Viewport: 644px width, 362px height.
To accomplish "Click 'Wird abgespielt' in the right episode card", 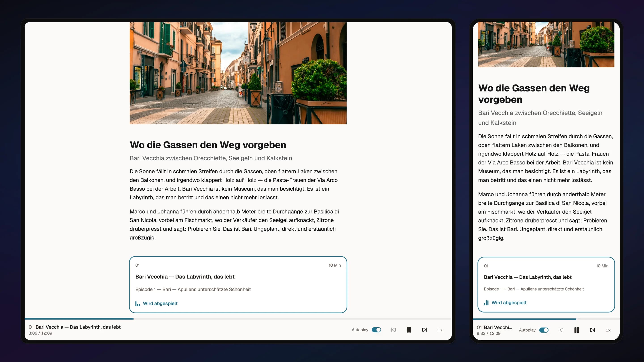I will tap(509, 303).
